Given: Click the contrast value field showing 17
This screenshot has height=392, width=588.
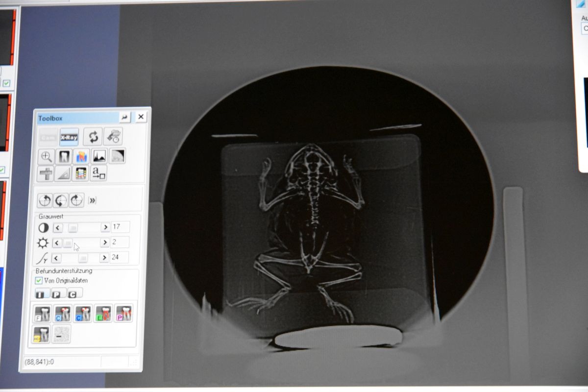Looking at the screenshot, I should pyautogui.click(x=120, y=227).
